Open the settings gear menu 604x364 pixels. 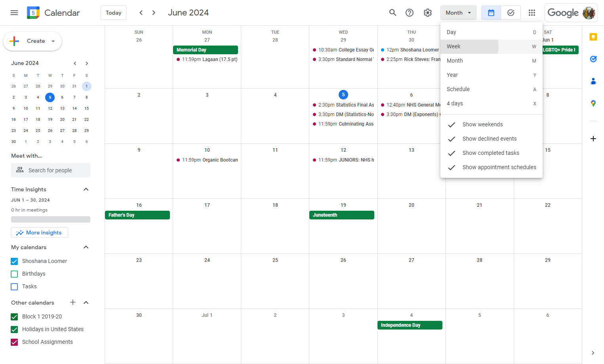427,13
